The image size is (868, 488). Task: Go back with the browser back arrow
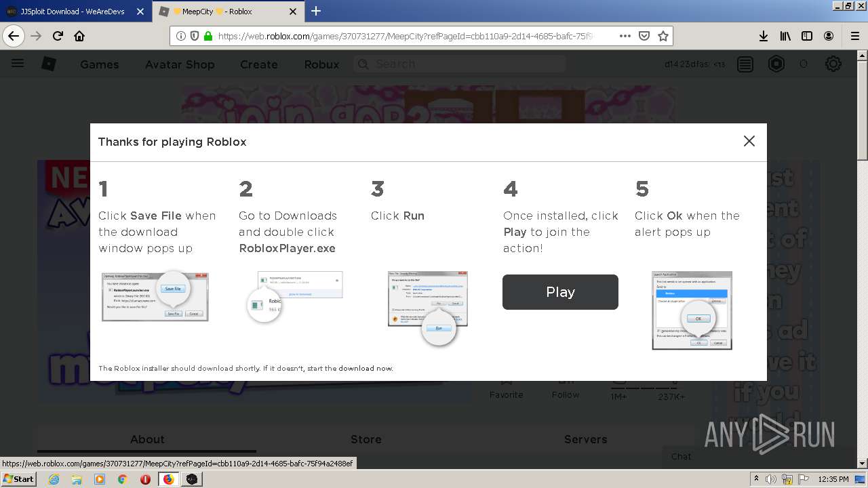point(14,36)
